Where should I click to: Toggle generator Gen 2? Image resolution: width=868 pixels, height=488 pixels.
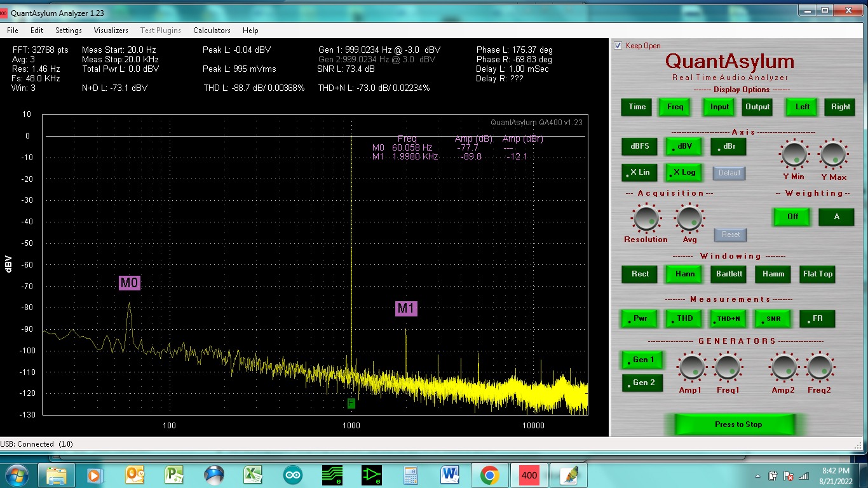click(642, 383)
